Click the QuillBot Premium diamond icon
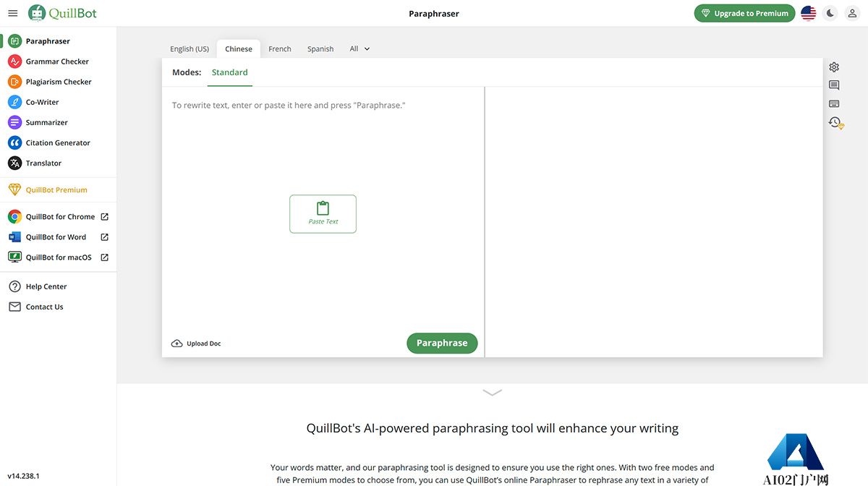The height and width of the screenshot is (486, 868). [14, 189]
